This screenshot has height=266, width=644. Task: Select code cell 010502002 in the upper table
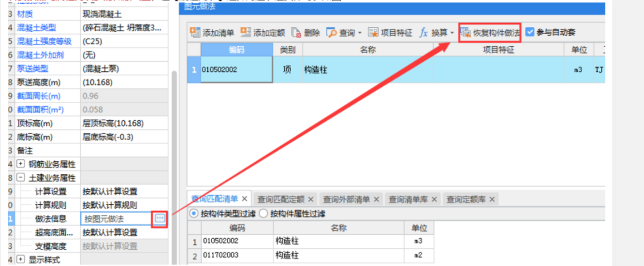coord(236,70)
